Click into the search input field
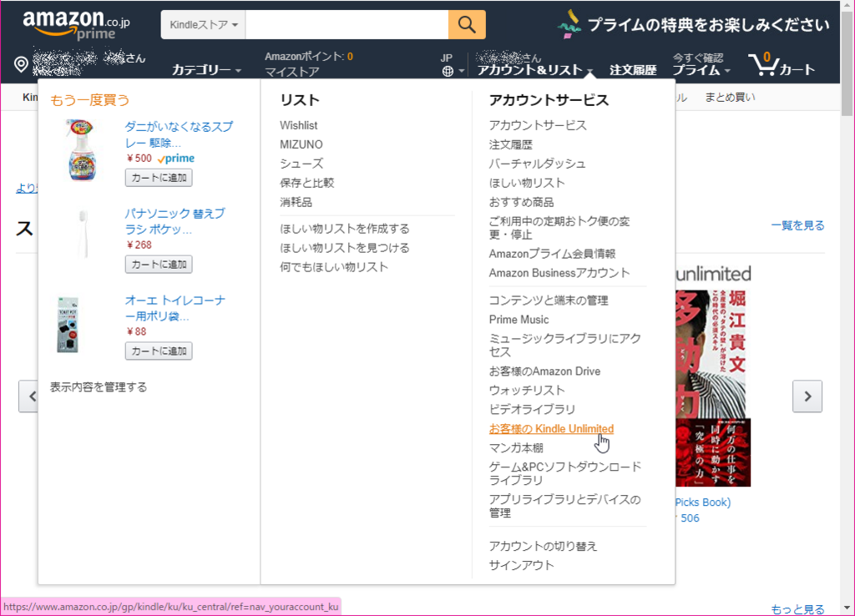Image resolution: width=855 pixels, height=616 pixels. (x=347, y=24)
